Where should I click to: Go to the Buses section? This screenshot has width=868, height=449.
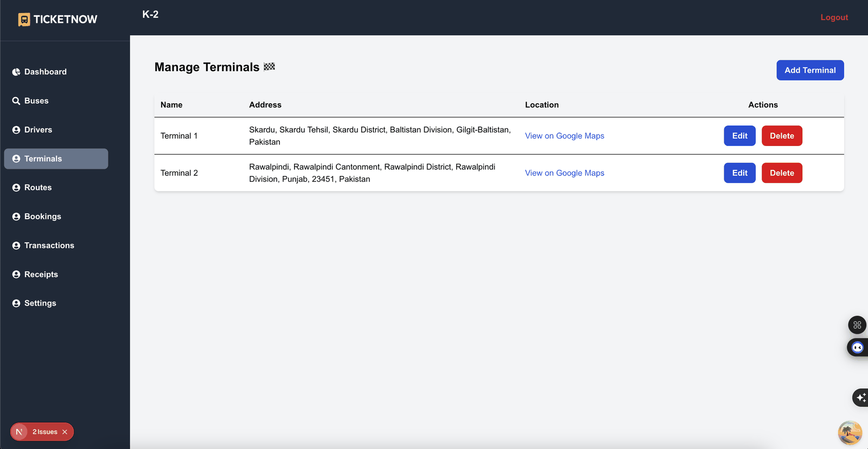[56, 100]
